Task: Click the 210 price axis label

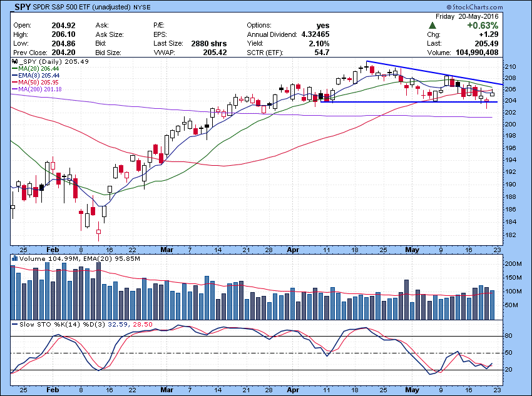Action: click(510, 67)
